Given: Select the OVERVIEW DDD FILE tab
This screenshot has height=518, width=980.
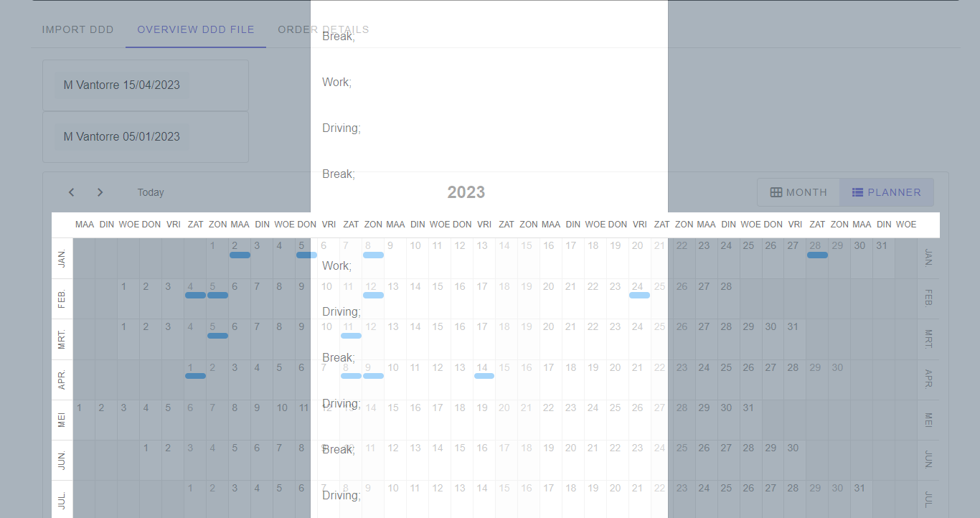Looking at the screenshot, I should 195,29.
